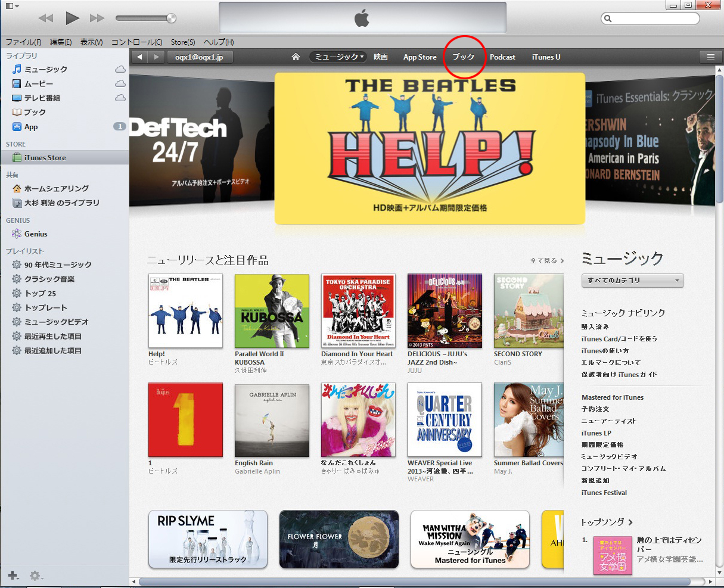Click the open book icon beside ブック in the sidebar
This screenshot has width=724, height=588.
(17, 112)
